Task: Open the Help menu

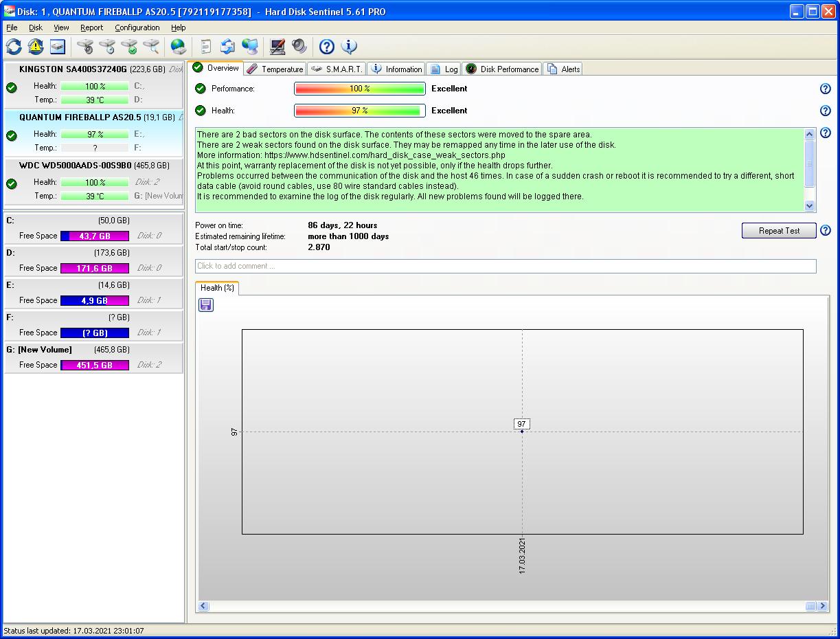Action: click(x=179, y=27)
